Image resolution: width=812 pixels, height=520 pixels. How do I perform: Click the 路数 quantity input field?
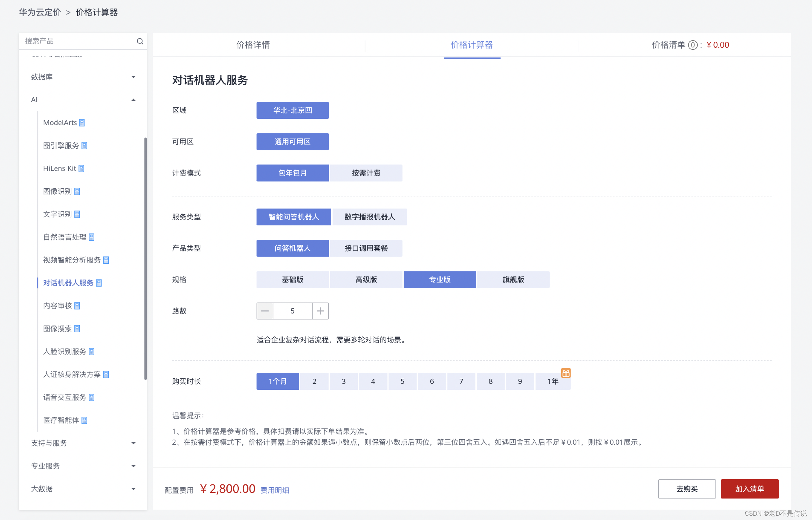pyautogui.click(x=293, y=311)
